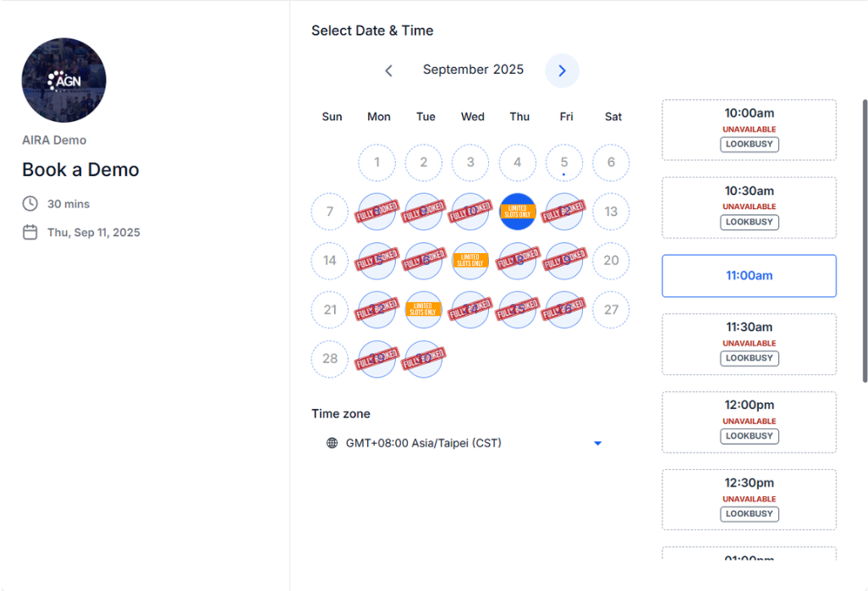Select September 5 in the calendar
Image resolution: width=868 pixels, height=591 pixels.
[564, 163]
